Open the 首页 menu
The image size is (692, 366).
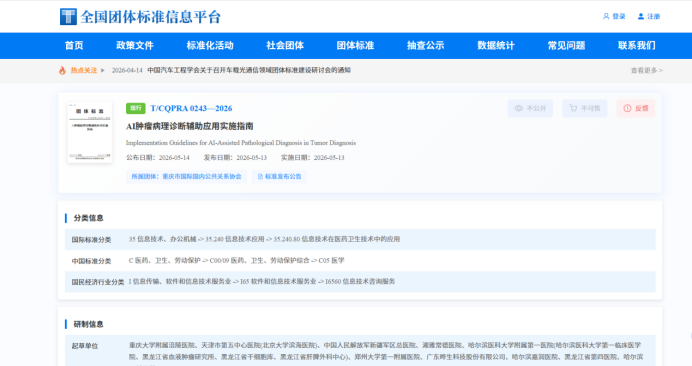[x=74, y=45]
